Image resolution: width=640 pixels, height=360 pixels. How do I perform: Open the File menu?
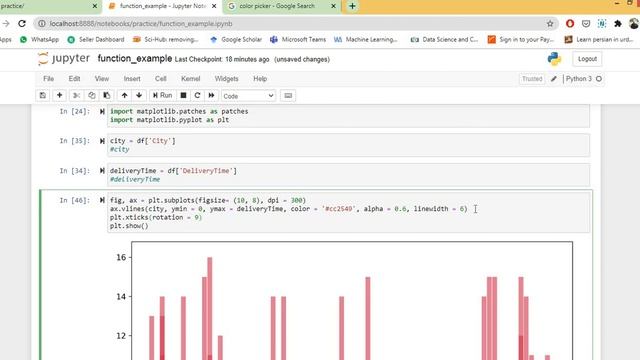(x=49, y=79)
